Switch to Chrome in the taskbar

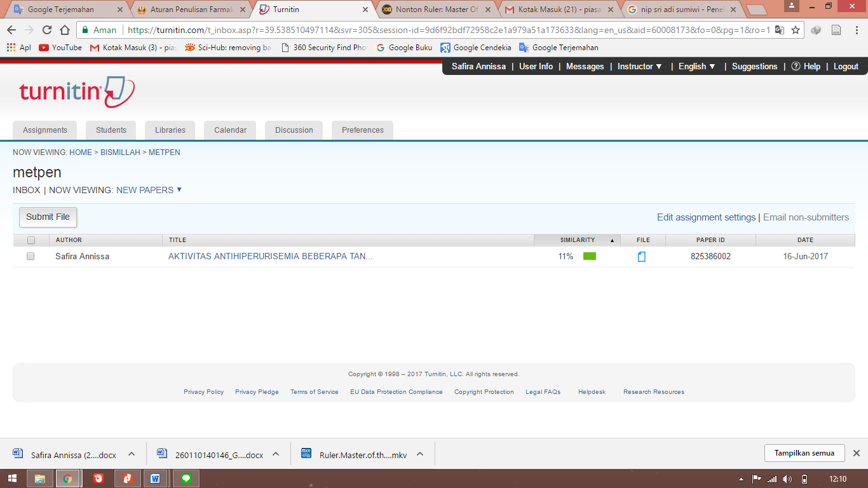click(x=68, y=478)
